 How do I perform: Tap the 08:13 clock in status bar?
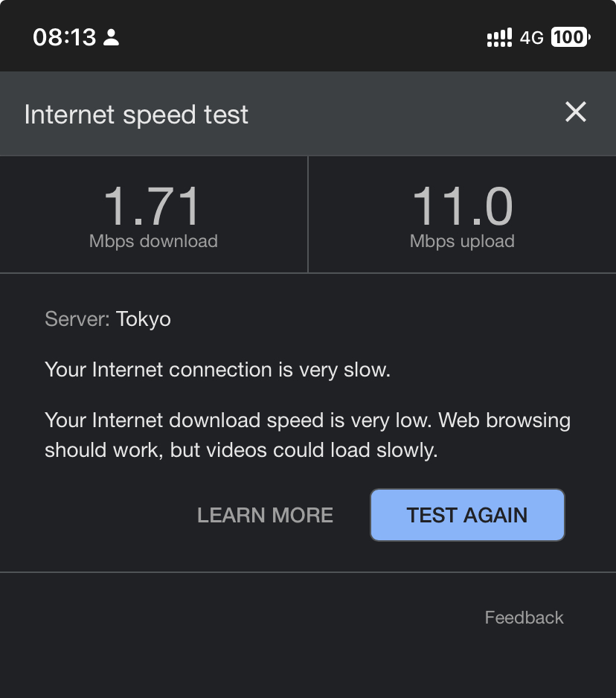coord(65,37)
